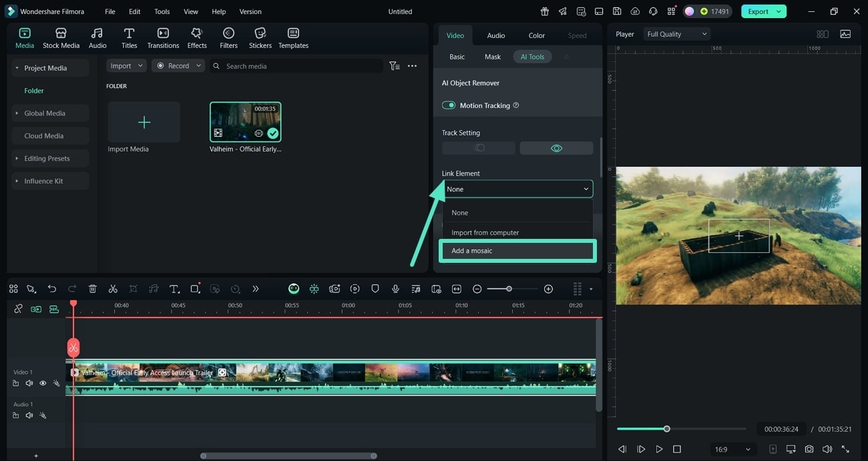Screen dimensions: 868x461
Task: Enter fullscreen preview with expand arrows
Action: pos(845,449)
